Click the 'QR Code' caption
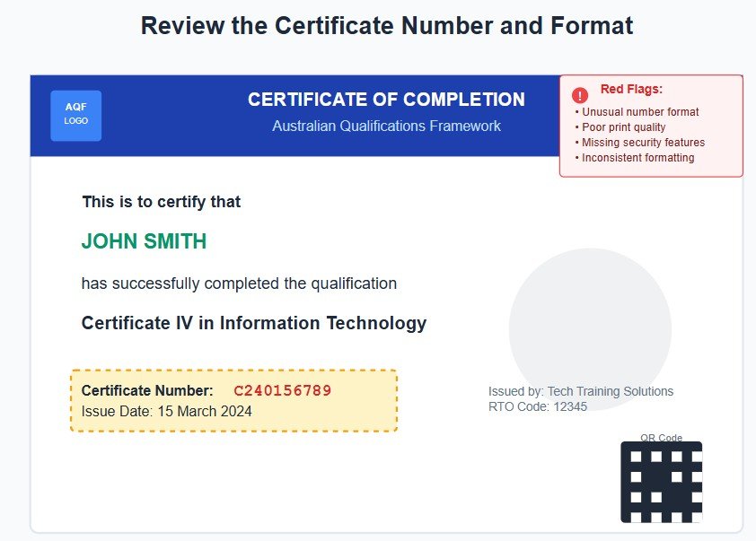 [661, 438]
